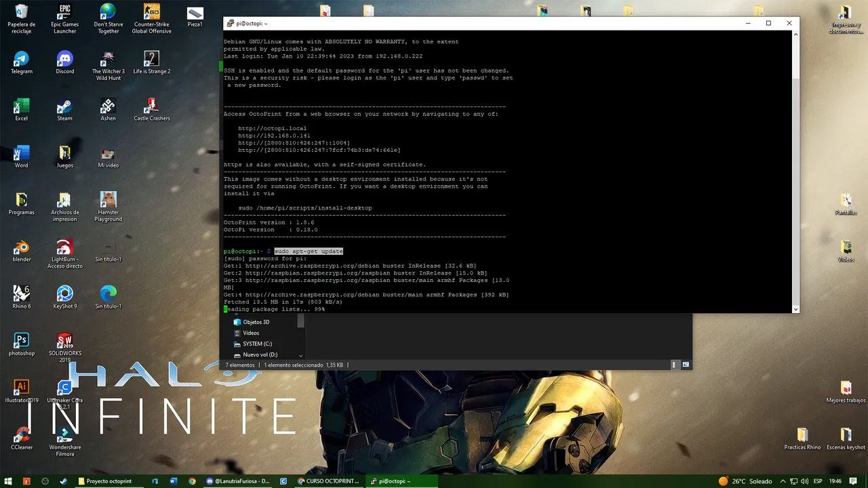Open the weather 26°C Soleado widget
Viewport: 868px width, 488px height.
pos(745,481)
